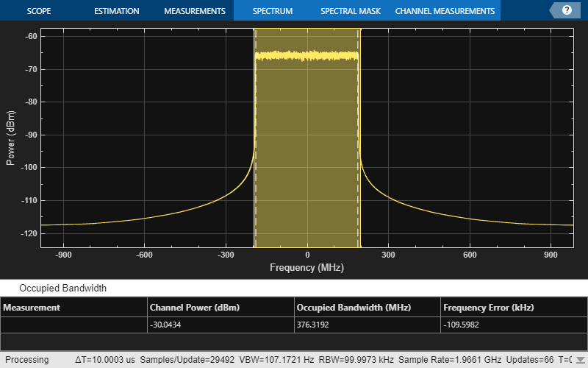This screenshot has width=588, height=368.
Task: Open the SCOPE tab
Action: click(39, 11)
